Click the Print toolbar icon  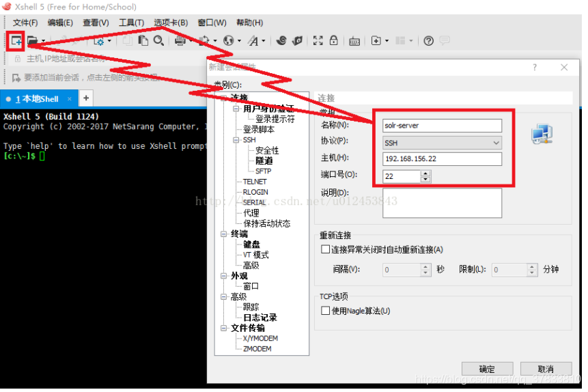[x=180, y=40]
